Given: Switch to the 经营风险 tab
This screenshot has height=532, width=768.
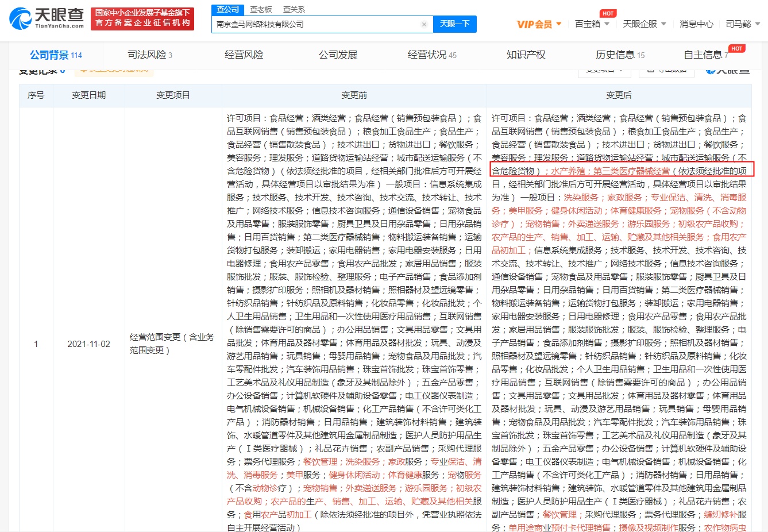Looking at the screenshot, I should point(244,55).
